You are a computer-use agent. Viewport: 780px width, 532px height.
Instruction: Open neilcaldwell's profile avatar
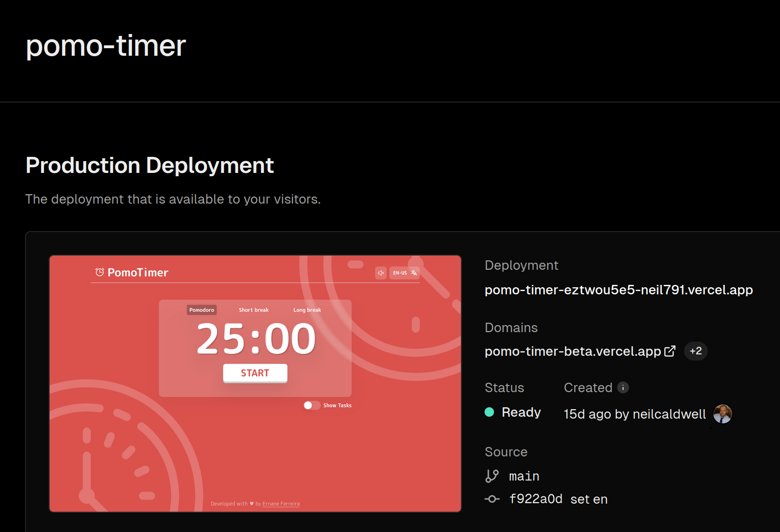722,414
